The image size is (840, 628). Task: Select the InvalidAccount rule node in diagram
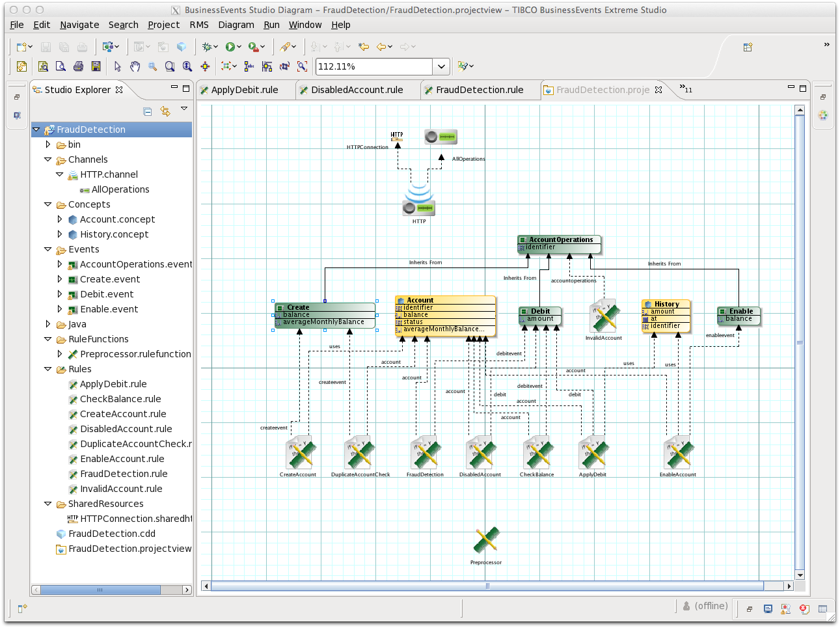pyautogui.click(x=604, y=316)
